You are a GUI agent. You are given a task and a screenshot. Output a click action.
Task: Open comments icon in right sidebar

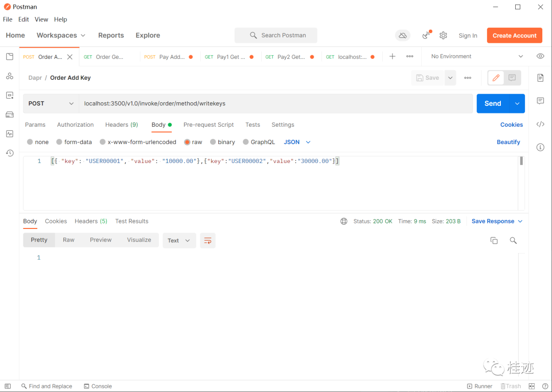tap(540, 101)
